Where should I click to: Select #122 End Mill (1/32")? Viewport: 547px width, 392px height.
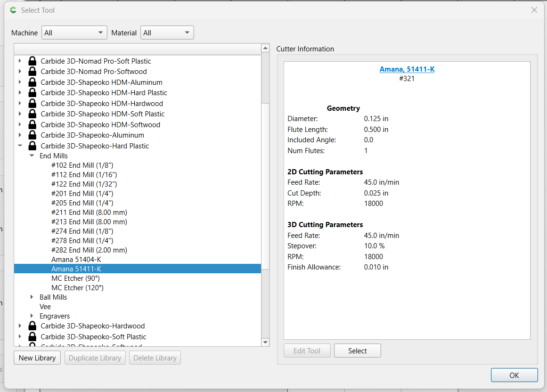pos(84,184)
